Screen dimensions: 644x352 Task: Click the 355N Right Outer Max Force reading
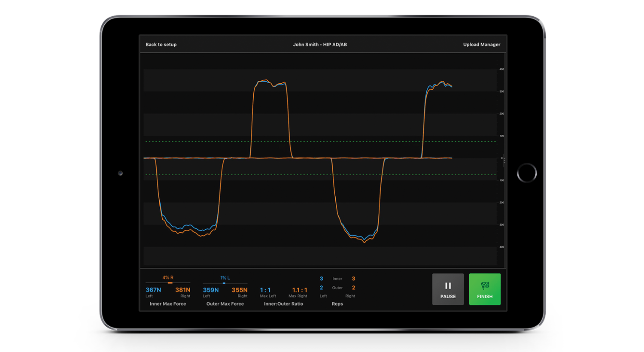tap(239, 290)
